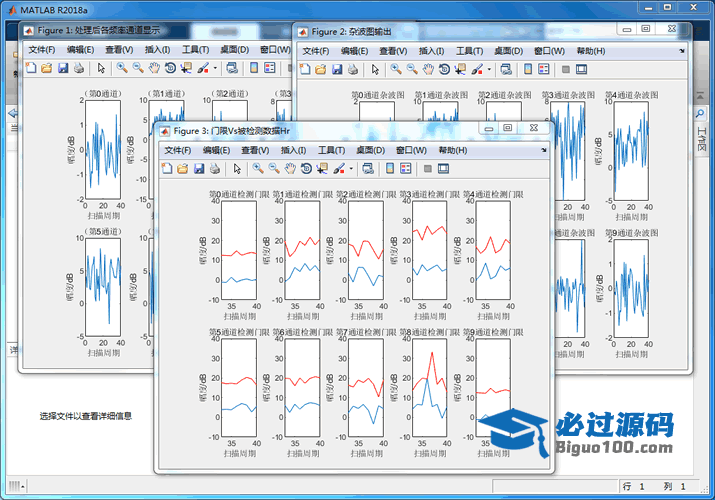The width and height of the screenshot is (715, 500).
Task: Expand brush dropdown arrow in Figure 2
Action: click(x=489, y=69)
